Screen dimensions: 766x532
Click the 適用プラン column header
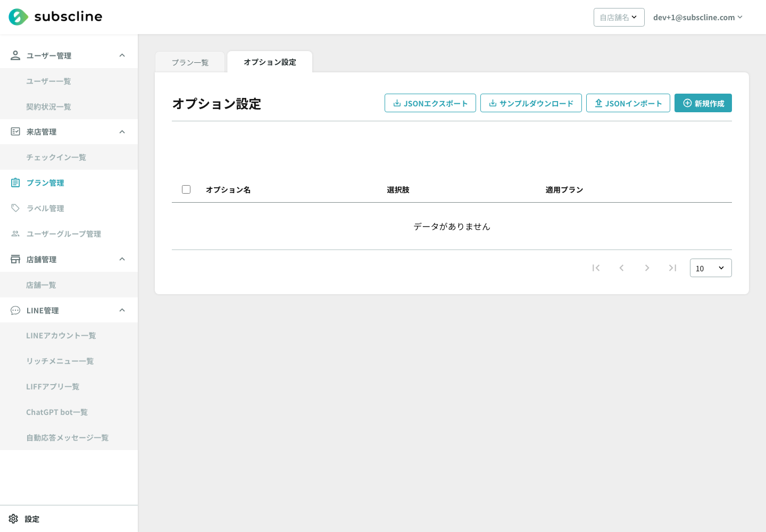[564, 189]
